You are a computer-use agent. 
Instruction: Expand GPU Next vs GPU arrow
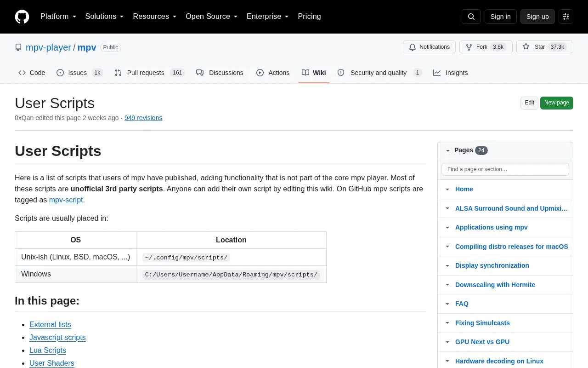[447, 342]
